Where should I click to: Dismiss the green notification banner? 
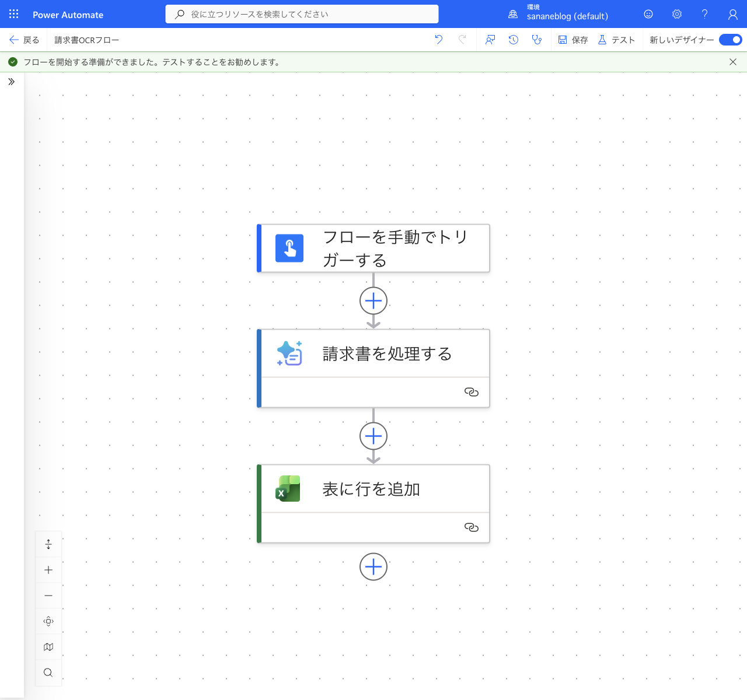733,62
